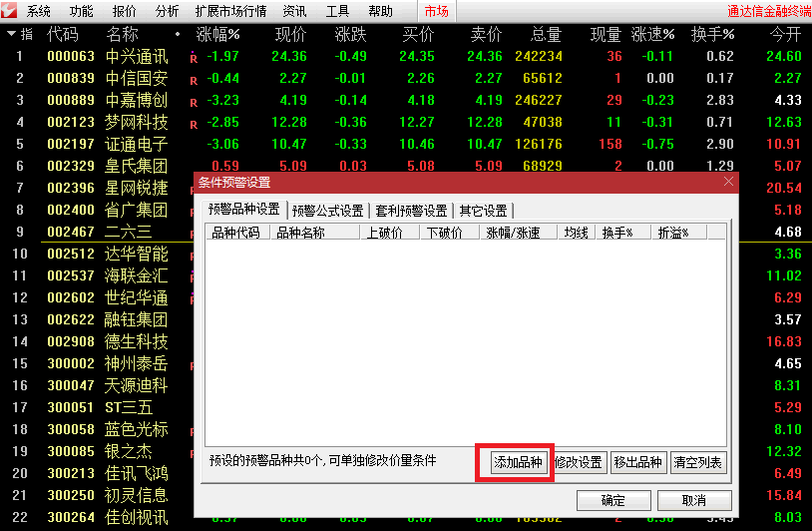Open the 功能 menu
Screen dimensions: 812x531
click(82, 11)
